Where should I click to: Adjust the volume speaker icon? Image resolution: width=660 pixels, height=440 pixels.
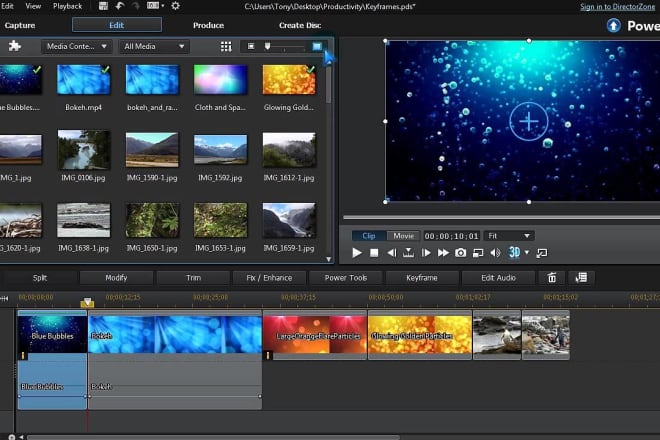click(x=495, y=253)
